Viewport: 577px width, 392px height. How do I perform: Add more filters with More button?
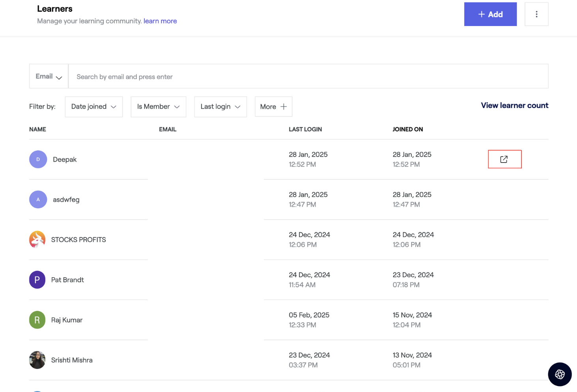click(273, 107)
